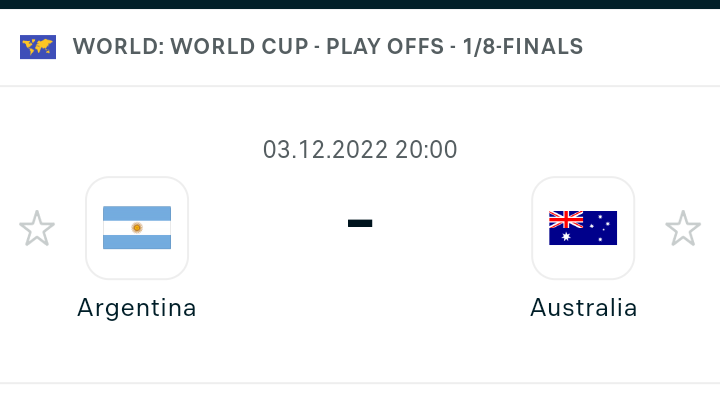Open the WORLD CUP league header link

pos(239,46)
